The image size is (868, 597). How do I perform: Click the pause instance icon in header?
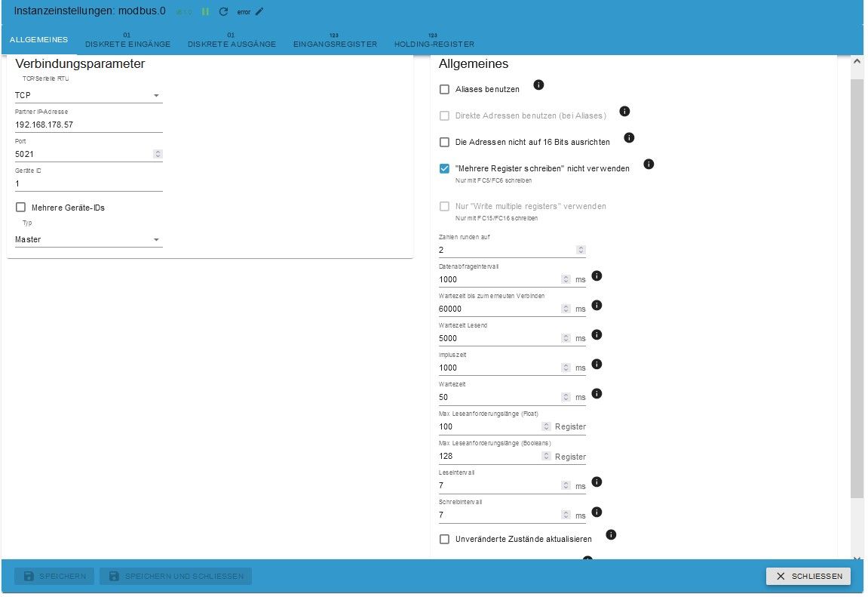(x=205, y=11)
